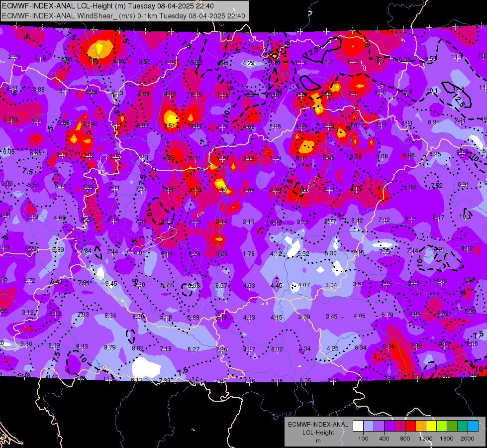Click the legend tick label 400

(x=384, y=439)
